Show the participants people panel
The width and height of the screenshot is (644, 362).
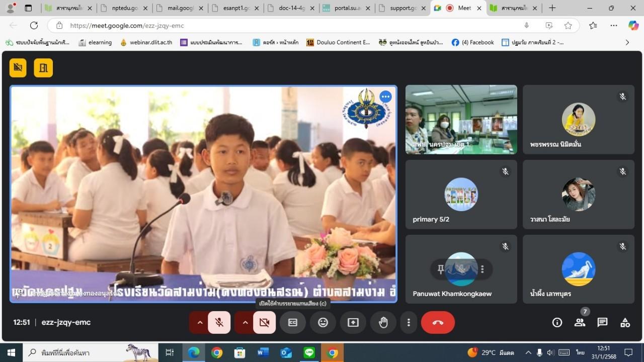(580, 322)
